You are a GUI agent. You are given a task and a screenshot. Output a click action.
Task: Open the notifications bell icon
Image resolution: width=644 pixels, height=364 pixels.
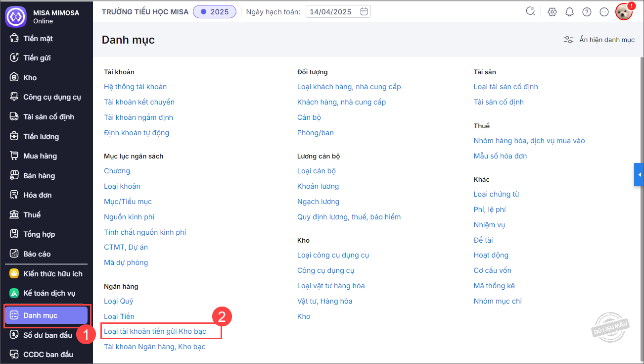click(x=569, y=12)
